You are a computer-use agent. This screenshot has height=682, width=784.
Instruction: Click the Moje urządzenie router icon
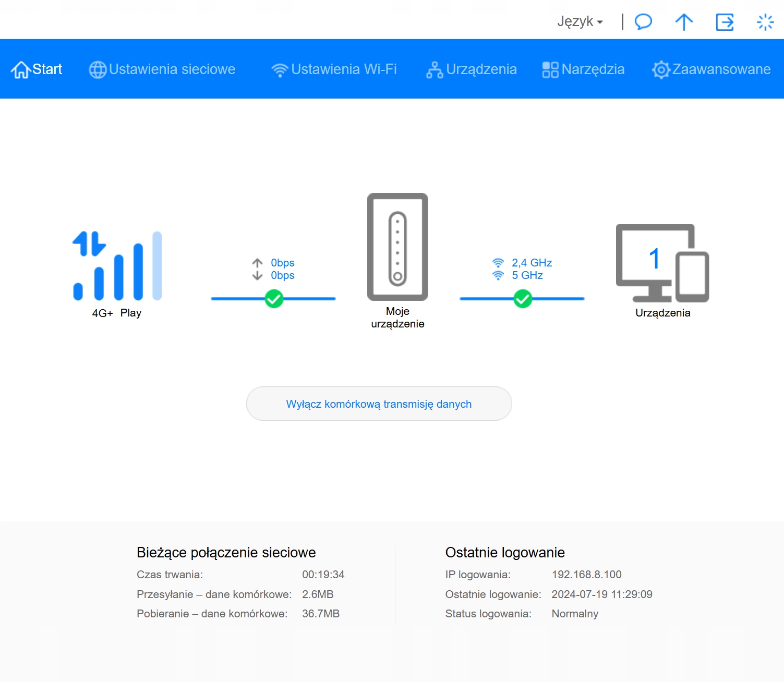[x=397, y=247]
